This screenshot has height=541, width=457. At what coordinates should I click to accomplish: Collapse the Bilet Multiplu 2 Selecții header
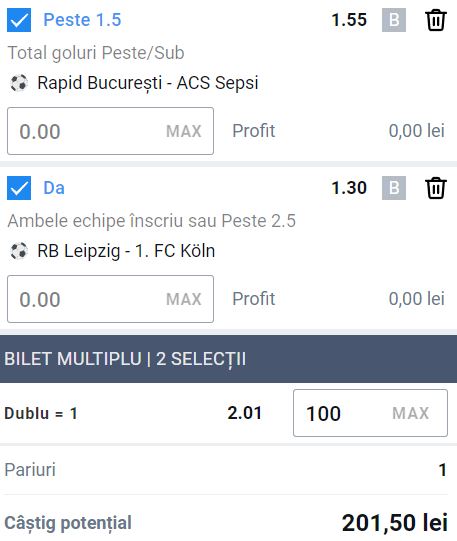tap(228, 359)
